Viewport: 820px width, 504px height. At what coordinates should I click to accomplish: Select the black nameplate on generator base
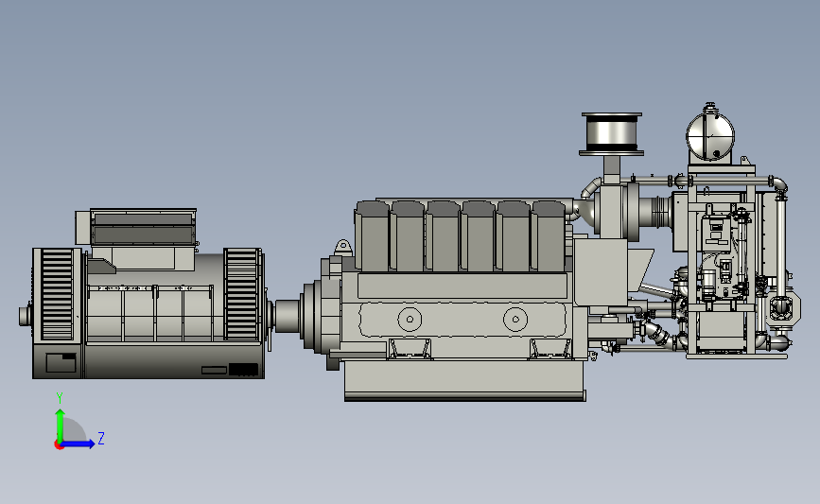243,370
